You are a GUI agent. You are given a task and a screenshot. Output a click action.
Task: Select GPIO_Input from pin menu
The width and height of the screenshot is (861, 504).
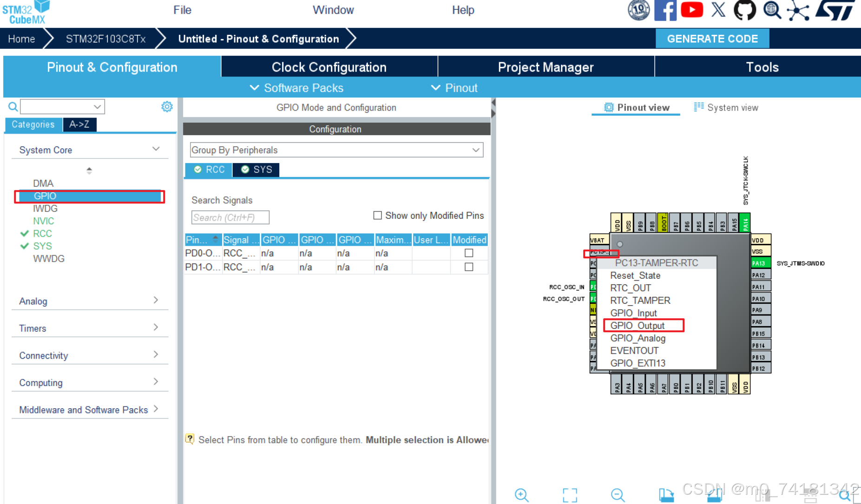pos(634,313)
